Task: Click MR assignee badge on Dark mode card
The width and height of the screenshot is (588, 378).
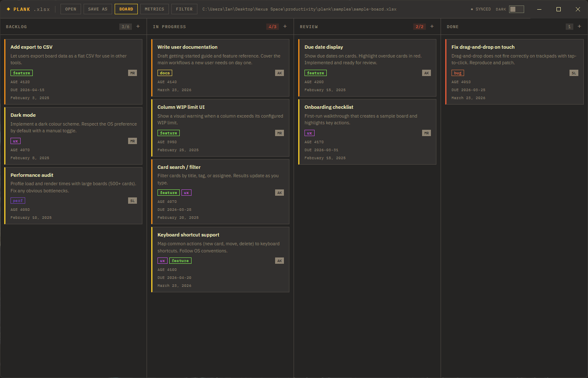Action: pyautogui.click(x=132, y=141)
